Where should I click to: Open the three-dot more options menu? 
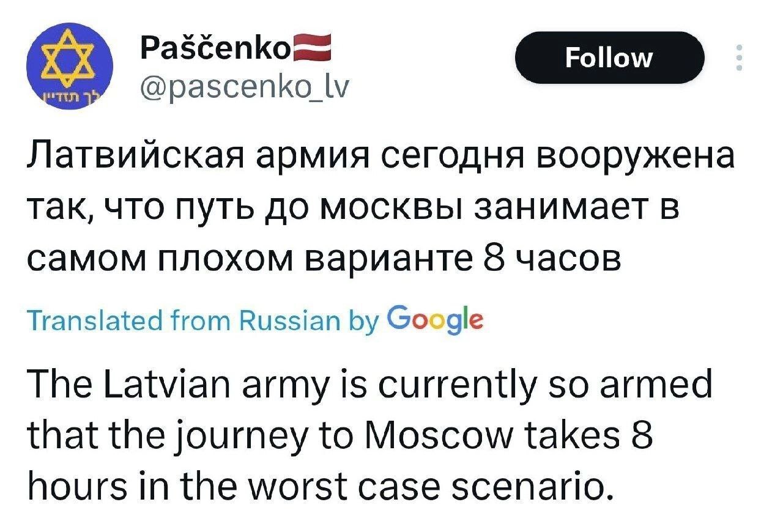(740, 58)
